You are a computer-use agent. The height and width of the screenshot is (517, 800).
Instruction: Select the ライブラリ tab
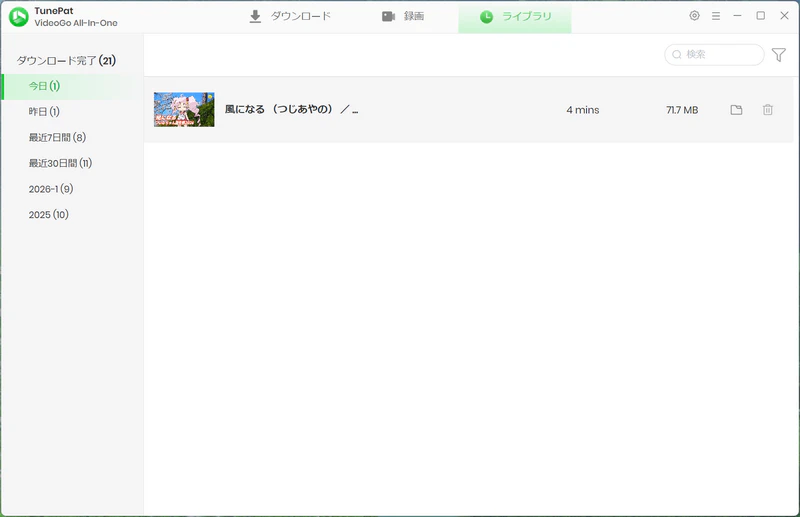point(515,17)
